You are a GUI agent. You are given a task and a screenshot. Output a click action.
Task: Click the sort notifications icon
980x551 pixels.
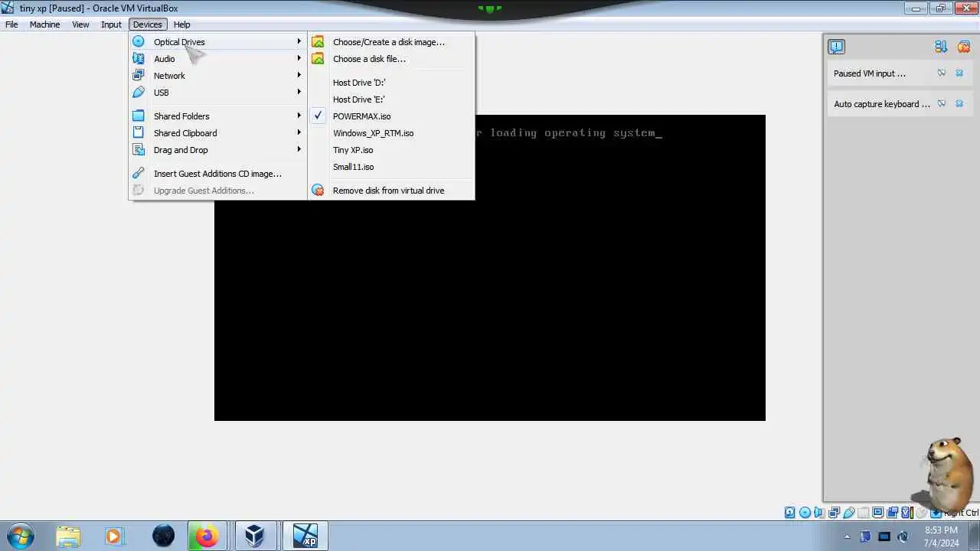tap(941, 47)
